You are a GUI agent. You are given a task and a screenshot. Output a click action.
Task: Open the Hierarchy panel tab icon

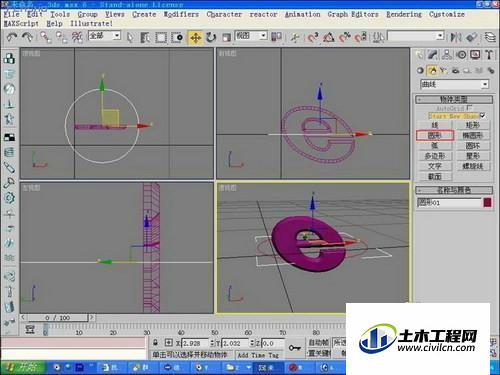(x=447, y=55)
